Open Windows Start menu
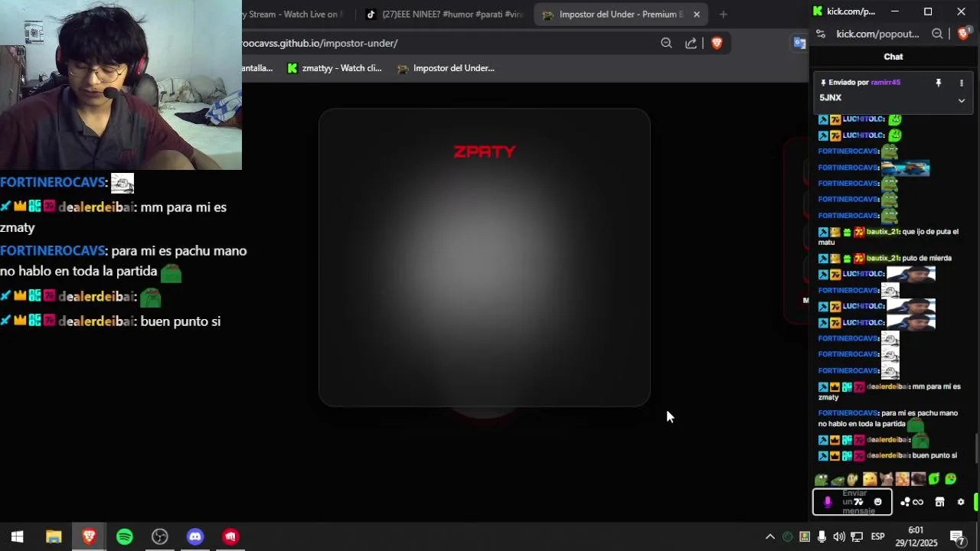980x551 pixels. (x=18, y=536)
